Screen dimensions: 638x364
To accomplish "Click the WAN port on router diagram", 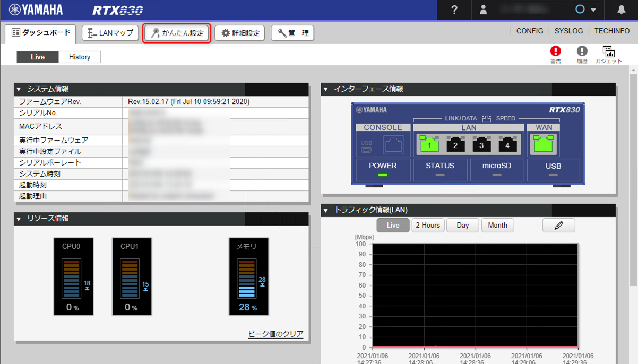I will [x=544, y=143].
